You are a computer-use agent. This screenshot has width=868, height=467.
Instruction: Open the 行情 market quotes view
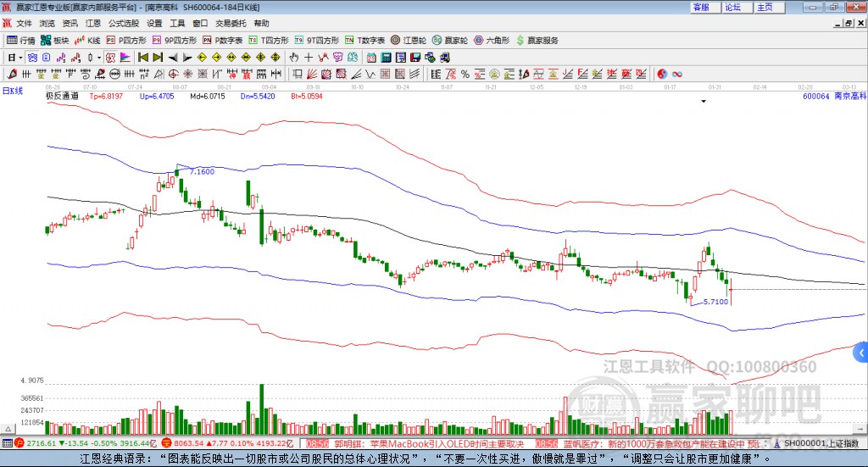click(x=21, y=40)
